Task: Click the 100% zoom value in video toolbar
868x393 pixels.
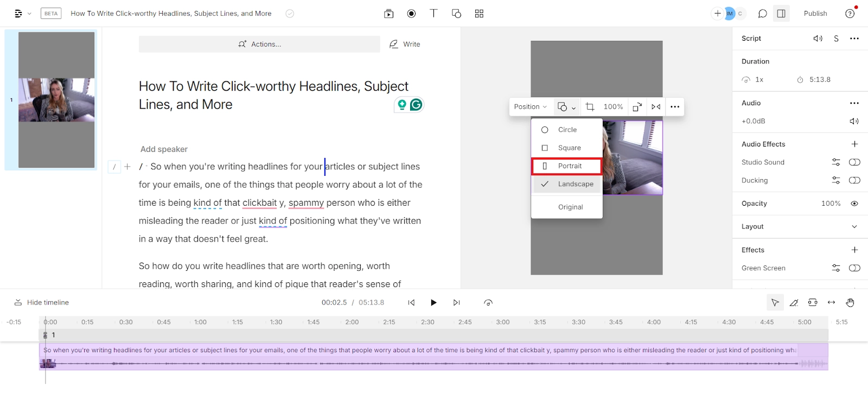Action: [613, 107]
